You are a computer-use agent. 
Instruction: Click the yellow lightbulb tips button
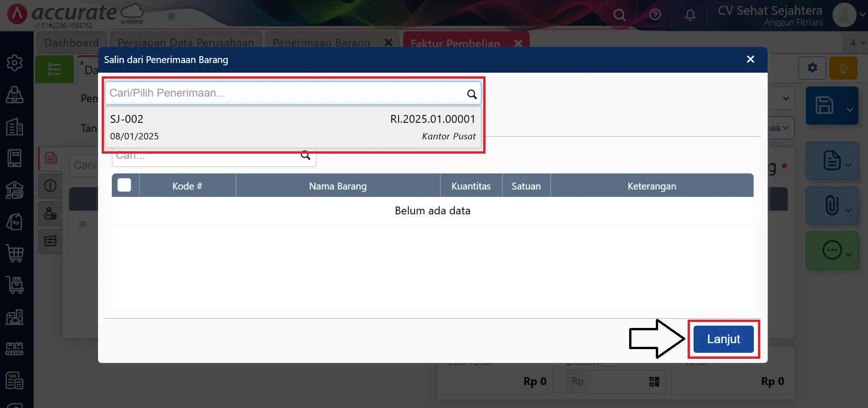(843, 68)
